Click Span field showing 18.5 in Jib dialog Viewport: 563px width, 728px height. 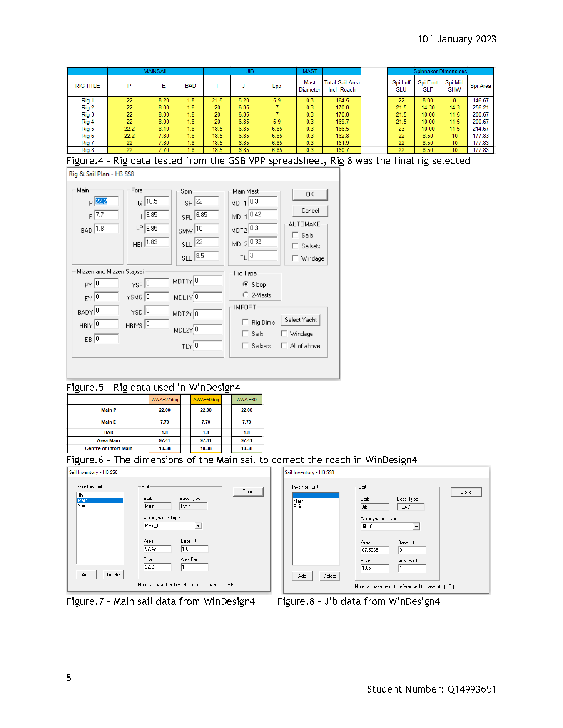coord(374,568)
